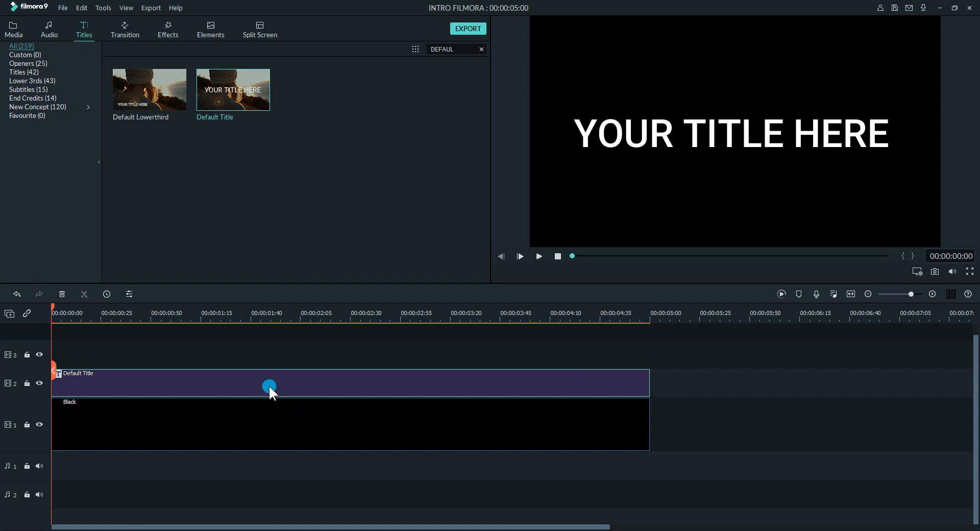Expand the New Concept (120) arrow
Image resolution: width=980 pixels, height=531 pixels.
click(88, 107)
